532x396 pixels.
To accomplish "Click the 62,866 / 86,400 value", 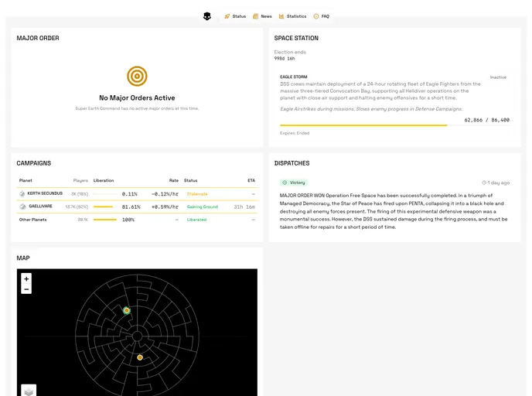I will point(487,120).
